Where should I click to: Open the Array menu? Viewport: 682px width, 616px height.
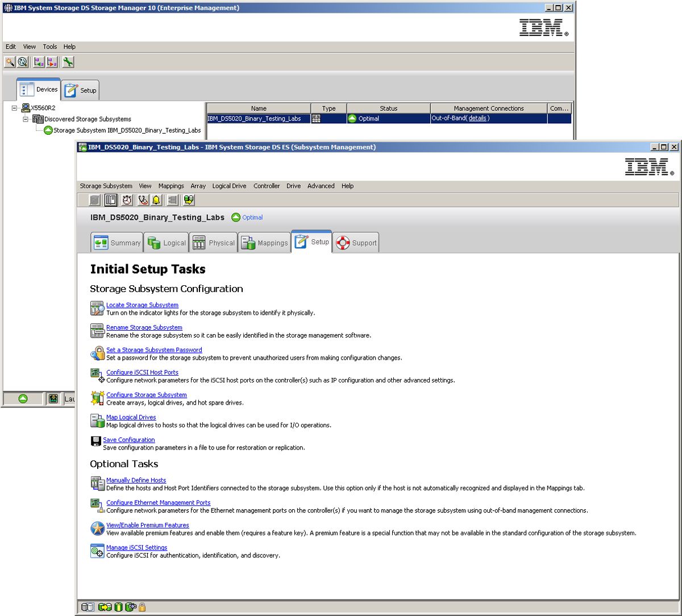(198, 186)
